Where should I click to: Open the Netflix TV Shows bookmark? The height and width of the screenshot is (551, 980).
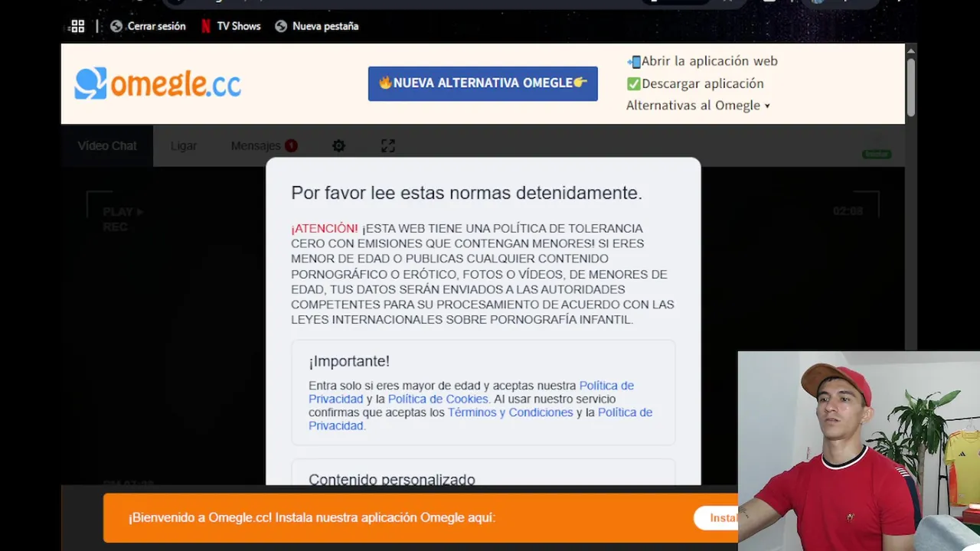click(230, 26)
